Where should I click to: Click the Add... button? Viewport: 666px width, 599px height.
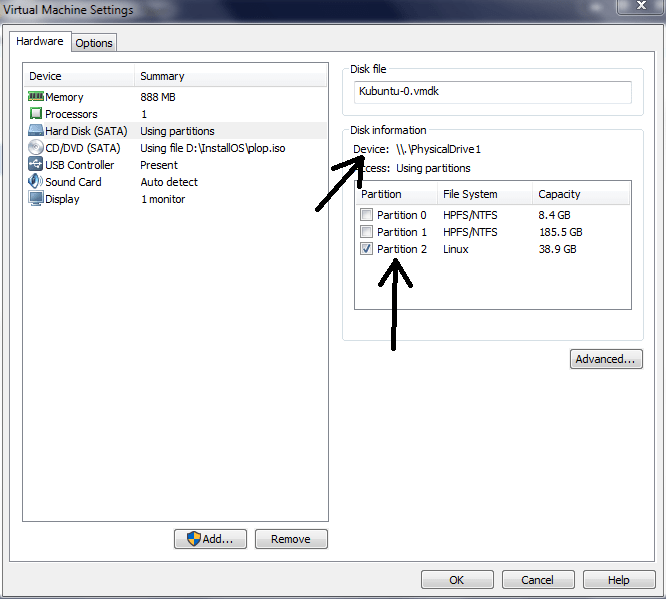click(210, 539)
